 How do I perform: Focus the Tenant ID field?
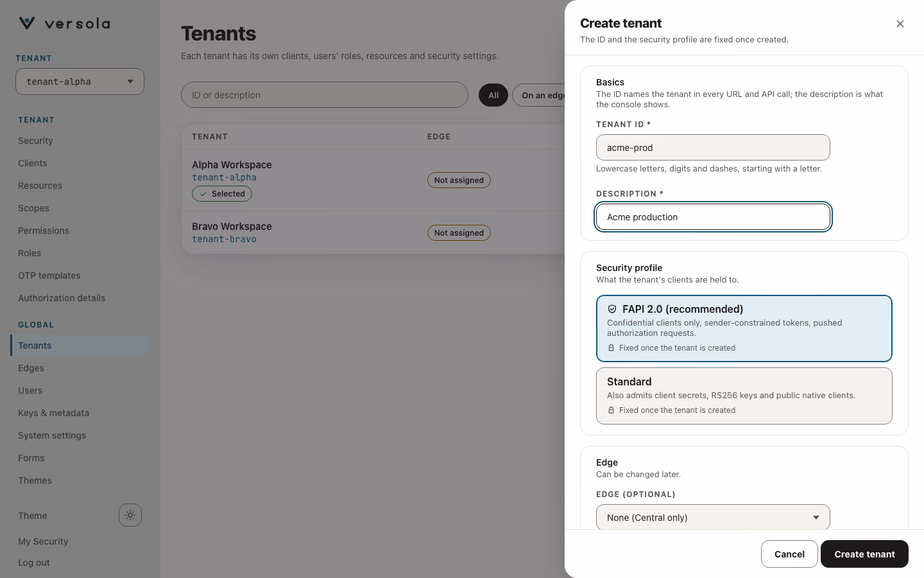[x=713, y=148]
